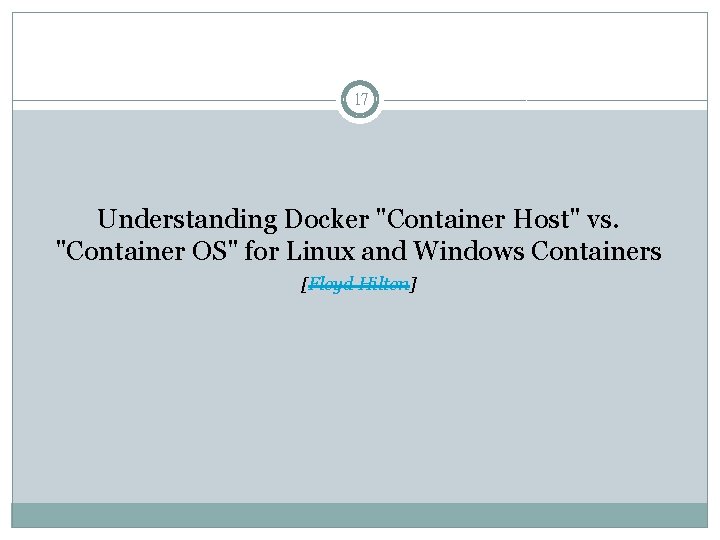Click the opening bracket before Floyd Hilton
The height and width of the screenshot is (540, 720).
click(x=304, y=286)
